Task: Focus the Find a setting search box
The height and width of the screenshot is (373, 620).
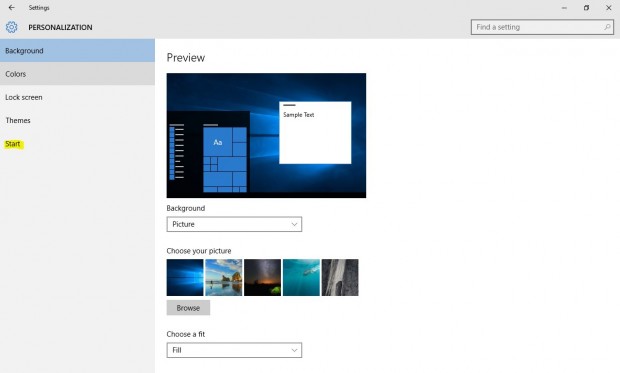Action: (x=542, y=27)
